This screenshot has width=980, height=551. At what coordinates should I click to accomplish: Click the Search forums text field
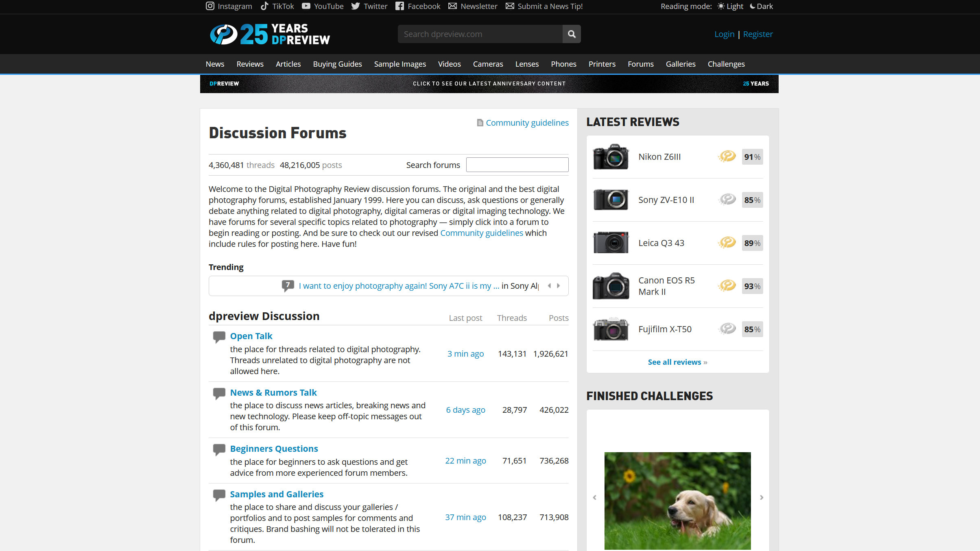(x=517, y=165)
